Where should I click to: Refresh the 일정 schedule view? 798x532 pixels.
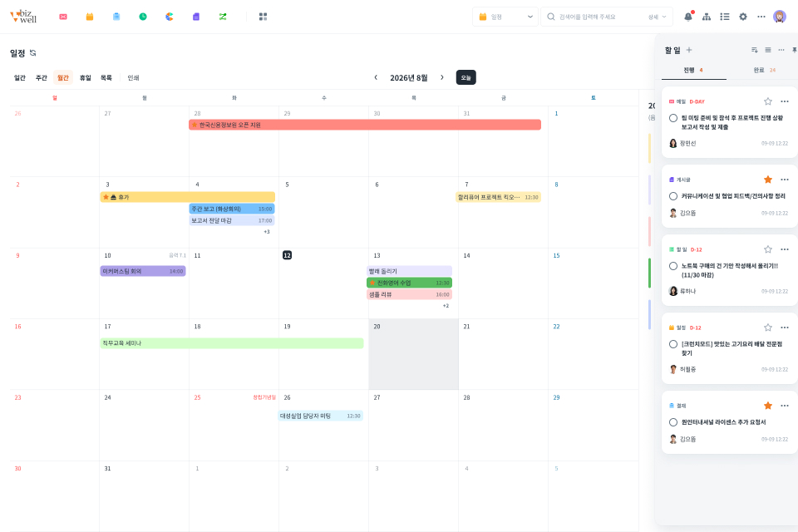[33, 53]
